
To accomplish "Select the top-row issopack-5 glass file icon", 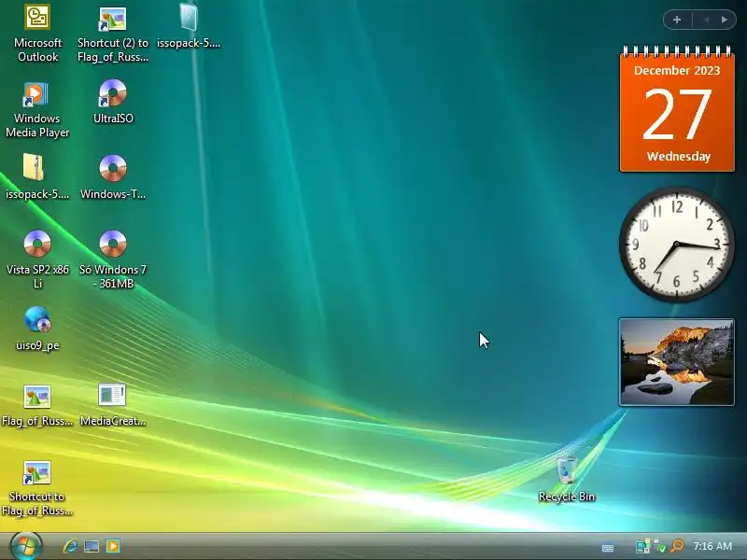I will coord(189,26).
